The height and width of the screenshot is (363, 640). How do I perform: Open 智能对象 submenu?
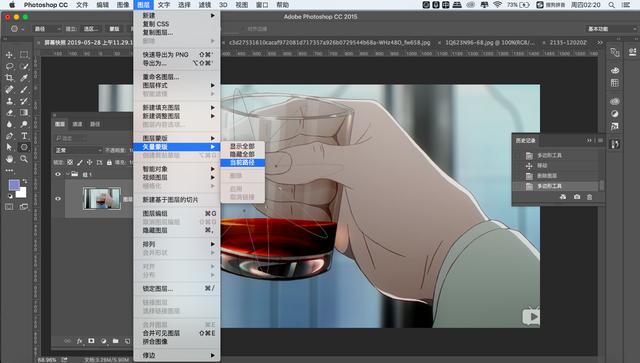tap(177, 169)
